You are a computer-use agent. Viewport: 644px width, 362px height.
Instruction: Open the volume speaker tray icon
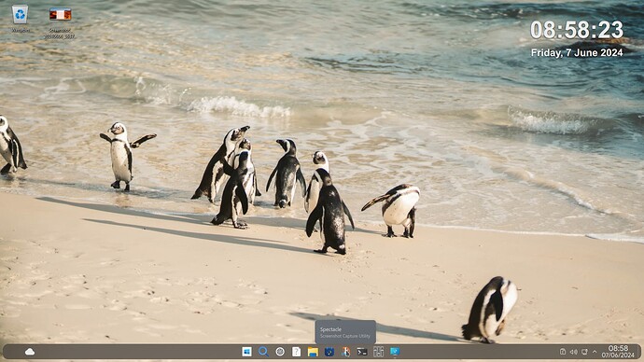573,352
